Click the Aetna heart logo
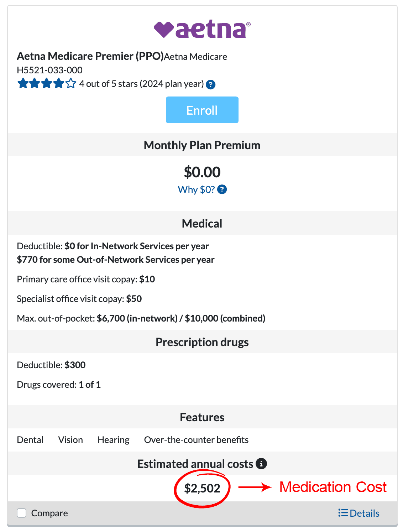 point(164,29)
